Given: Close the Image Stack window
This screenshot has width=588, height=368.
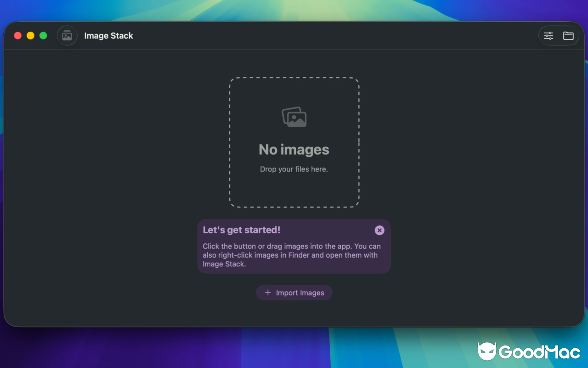Looking at the screenshot, I should [x=17, y=35].
